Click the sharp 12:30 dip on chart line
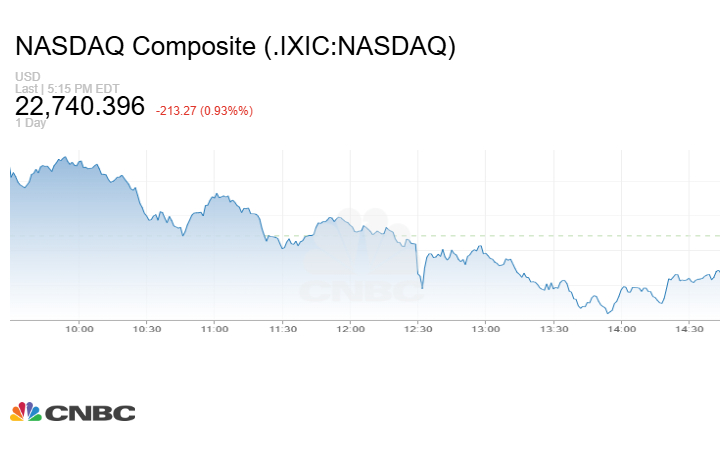 click(x=422, y=288)
